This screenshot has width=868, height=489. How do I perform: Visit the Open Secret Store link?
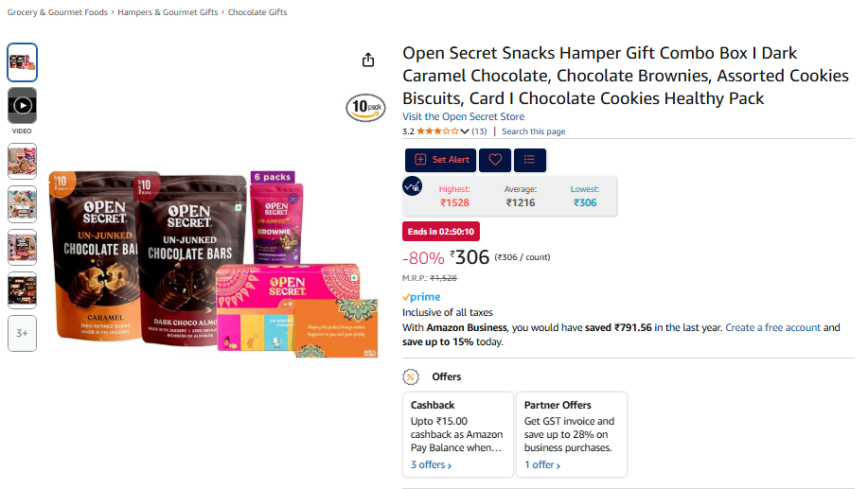[x=463, y=116]
